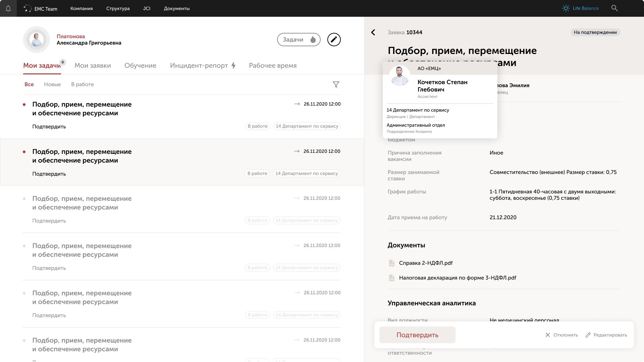Image resolution: width=644 pixels, height=362 pixels.
Task: Click the EMC Team logo
Action: pyautogui.click(x=41, y=9)
